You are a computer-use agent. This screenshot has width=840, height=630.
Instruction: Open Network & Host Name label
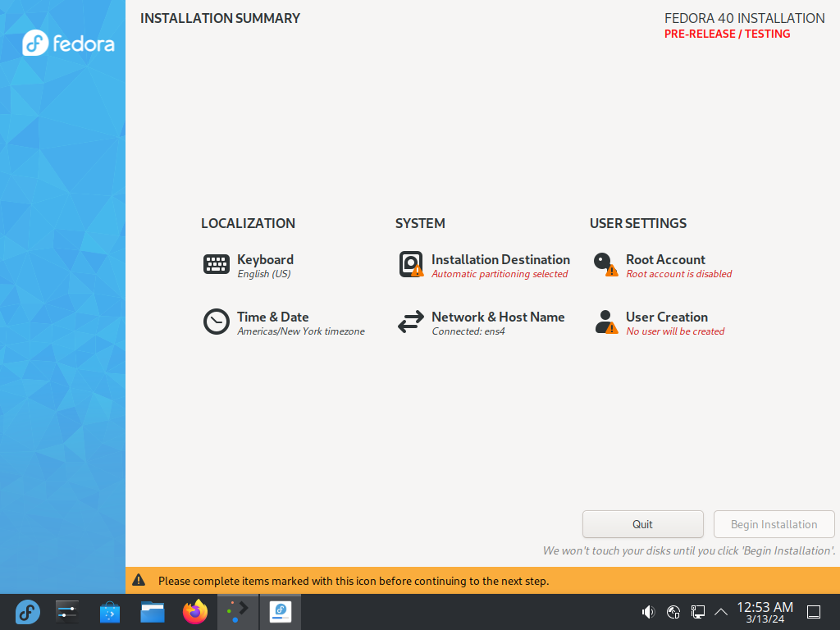(498, 317)
